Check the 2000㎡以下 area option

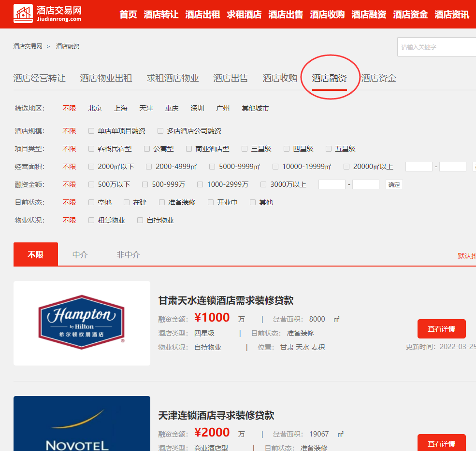coord(91,167)
